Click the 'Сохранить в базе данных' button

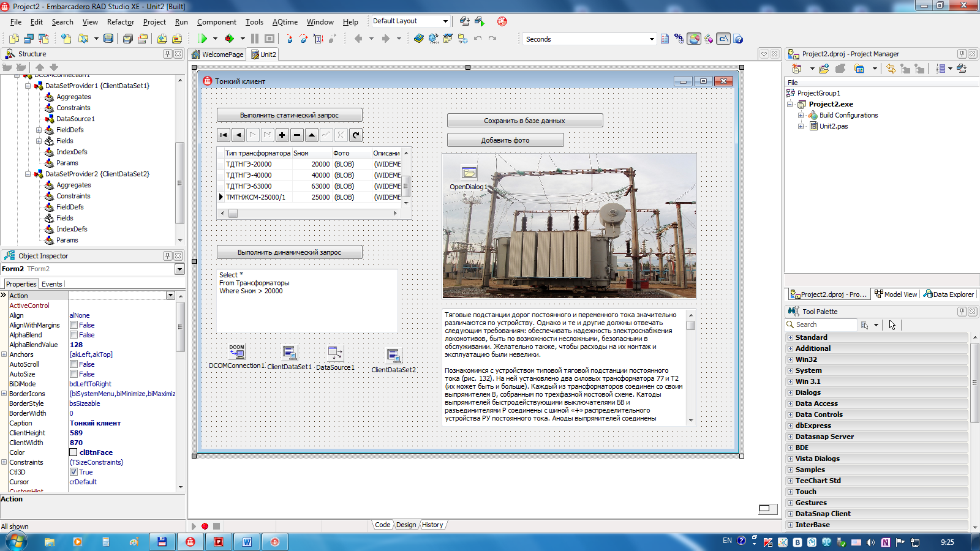coord(524,121)
